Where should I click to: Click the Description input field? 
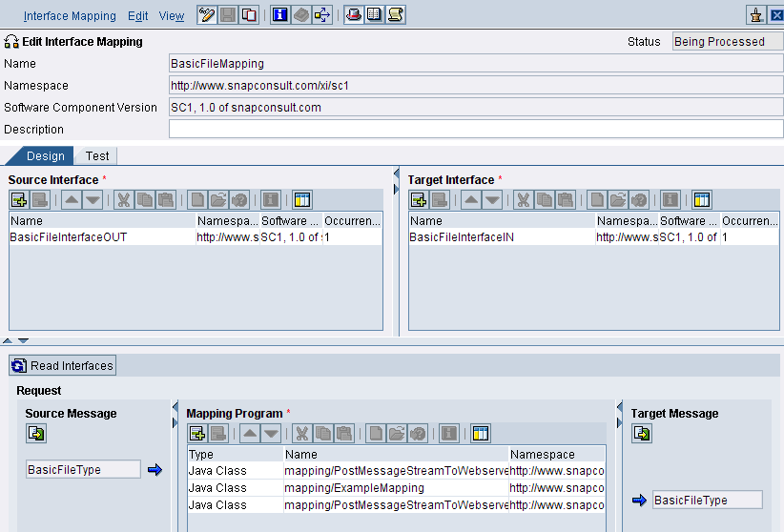pos(476,129)
